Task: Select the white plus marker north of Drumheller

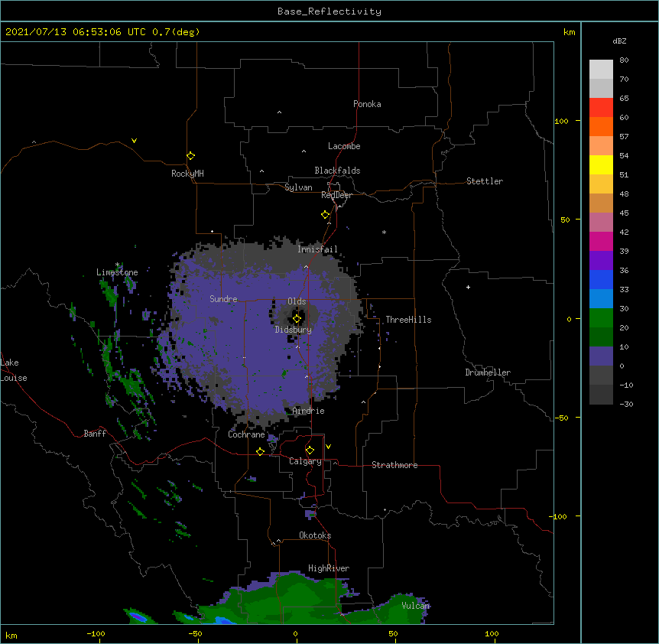Action: 468,287
